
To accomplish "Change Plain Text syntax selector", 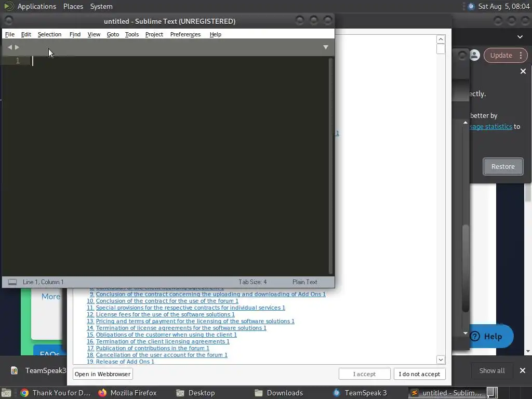I will click(x=304, y=282).
